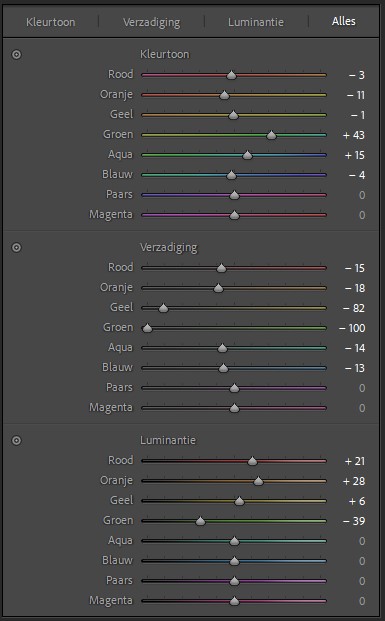
Task: Click the Kleurtoon Groen slider handle
Action: click(x=271, y=135)
